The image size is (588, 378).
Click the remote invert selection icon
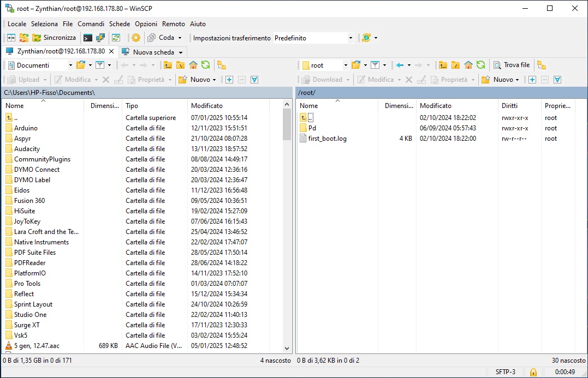(x=557, y=80)
